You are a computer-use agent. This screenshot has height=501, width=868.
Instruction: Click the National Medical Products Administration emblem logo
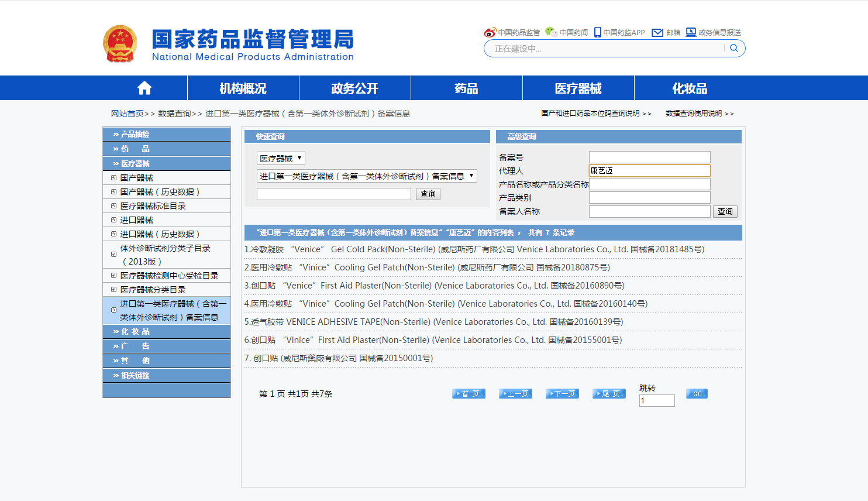[120, 44]
